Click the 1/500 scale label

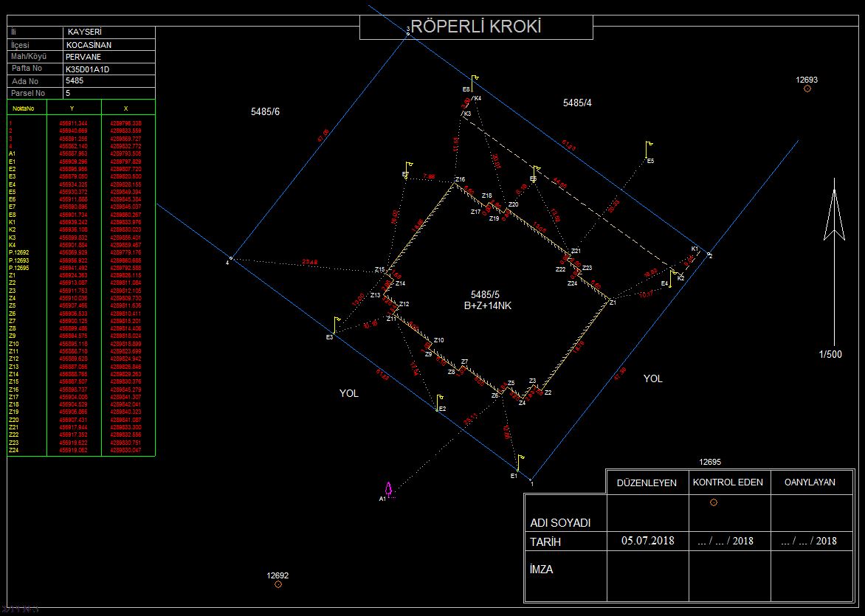click(830, 355)
